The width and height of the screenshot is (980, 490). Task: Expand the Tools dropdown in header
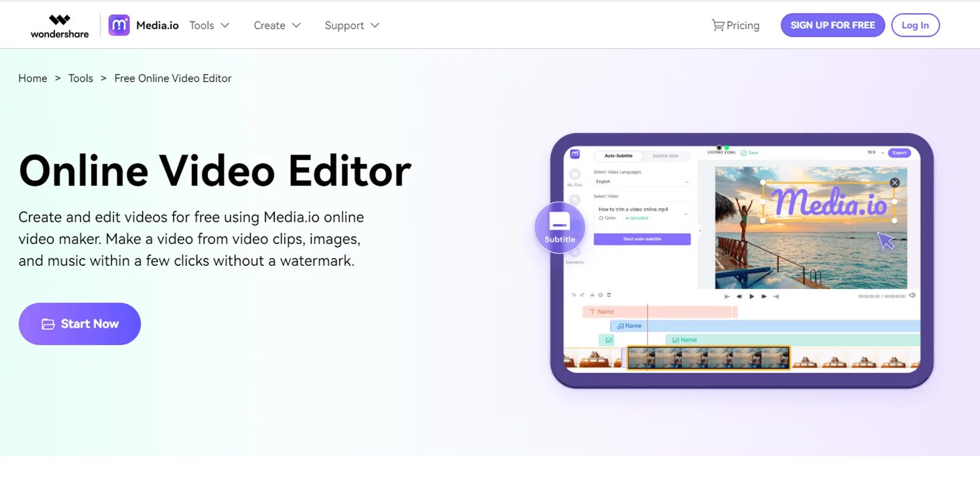click(209, 25)
